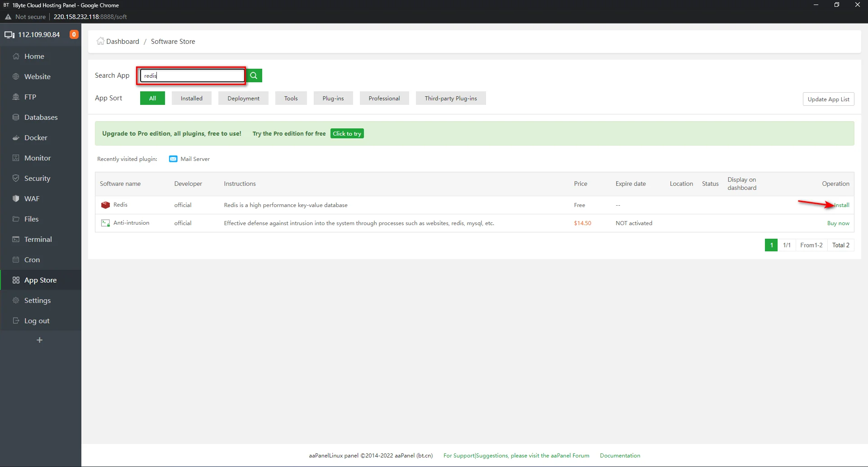
Task: Select the Installed filter tab
Action: point(192,99)
